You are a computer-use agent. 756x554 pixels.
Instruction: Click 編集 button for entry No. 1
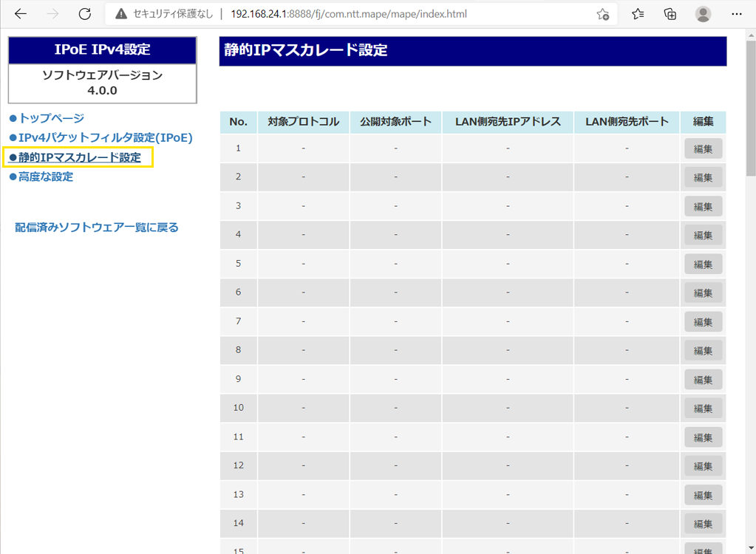click(703, 149)
